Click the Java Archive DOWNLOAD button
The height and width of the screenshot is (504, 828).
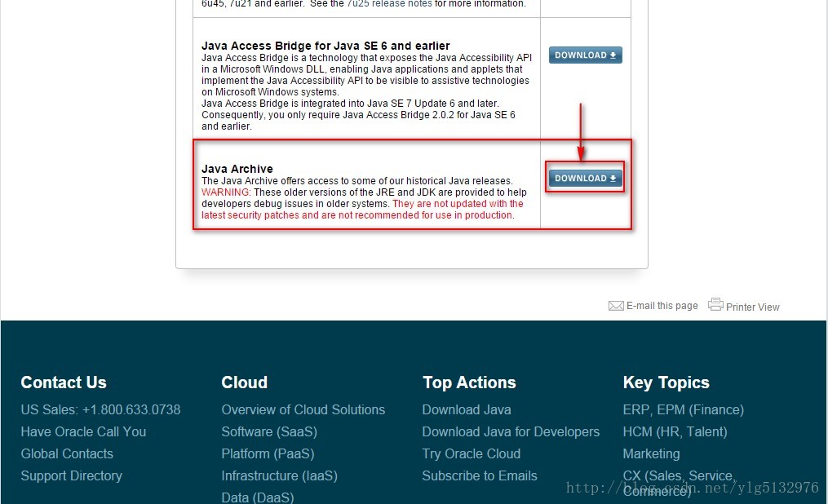(585, 179)
